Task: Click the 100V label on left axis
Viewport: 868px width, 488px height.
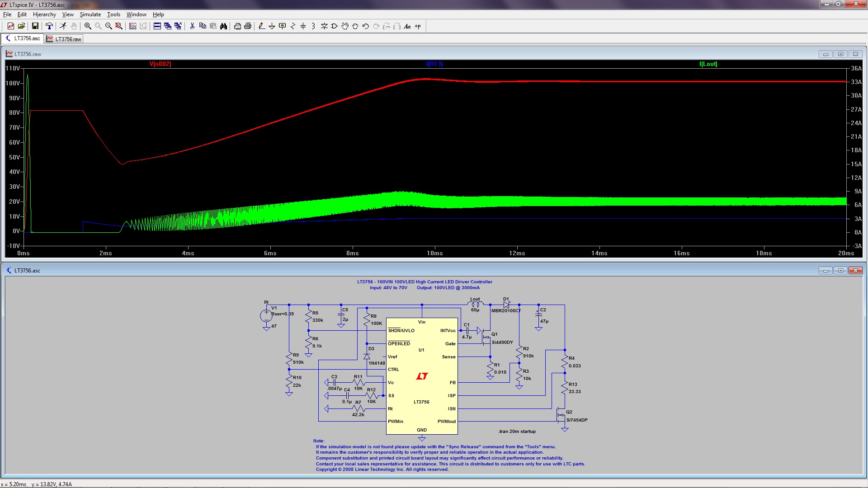Action: 13,83
